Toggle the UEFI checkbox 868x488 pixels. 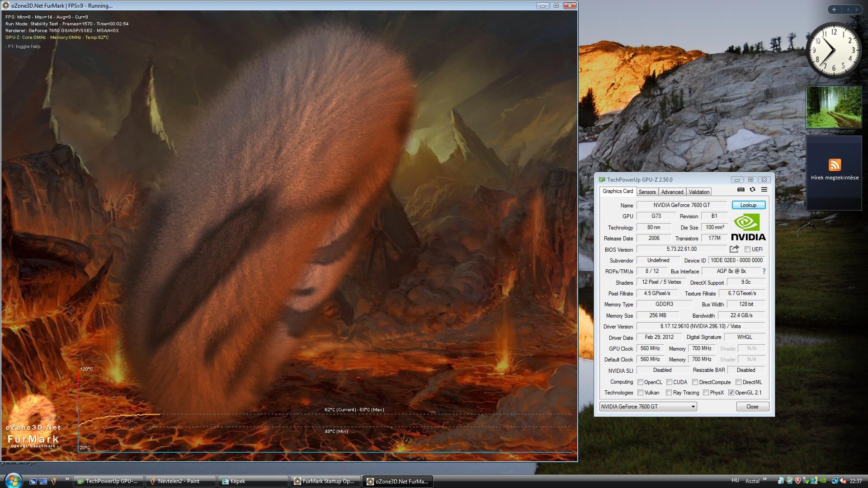point(747,249)
